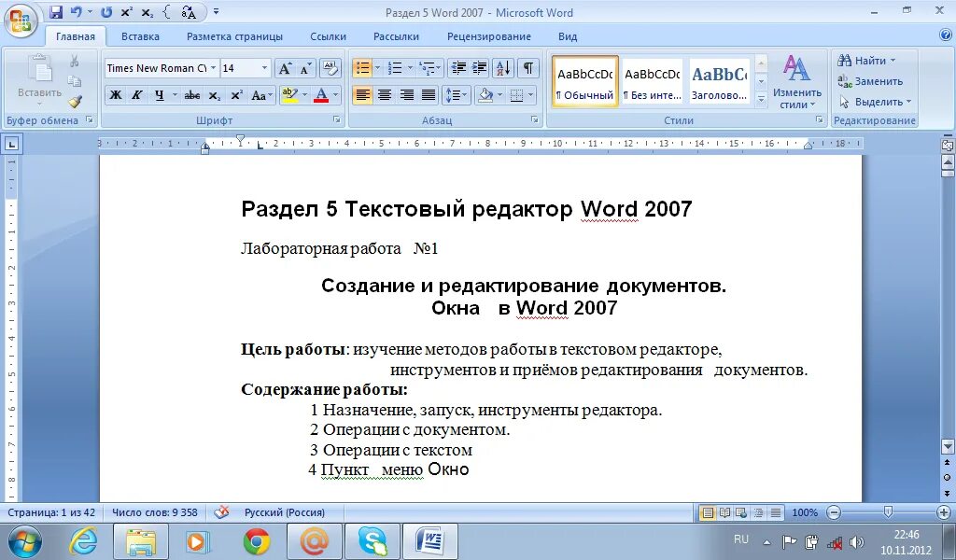This screenshot has width=956, height=560.
Task: Open the Change Case Aa menu
Action: coord(261,95)
